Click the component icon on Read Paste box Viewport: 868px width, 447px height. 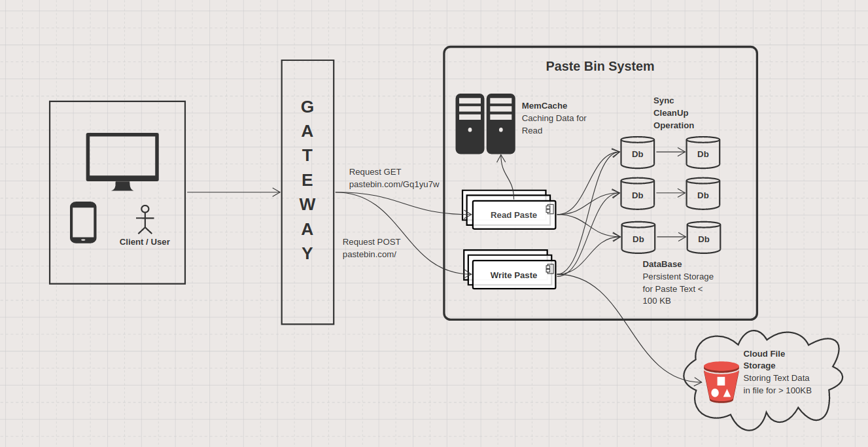pos(550,209)
